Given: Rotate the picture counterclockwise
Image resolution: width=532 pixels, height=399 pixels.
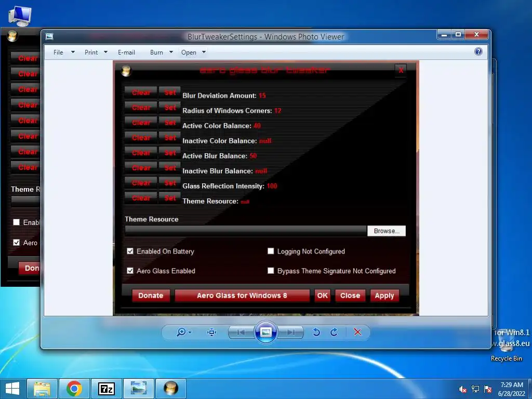Looking at the screenshot, I should (316, 332).
